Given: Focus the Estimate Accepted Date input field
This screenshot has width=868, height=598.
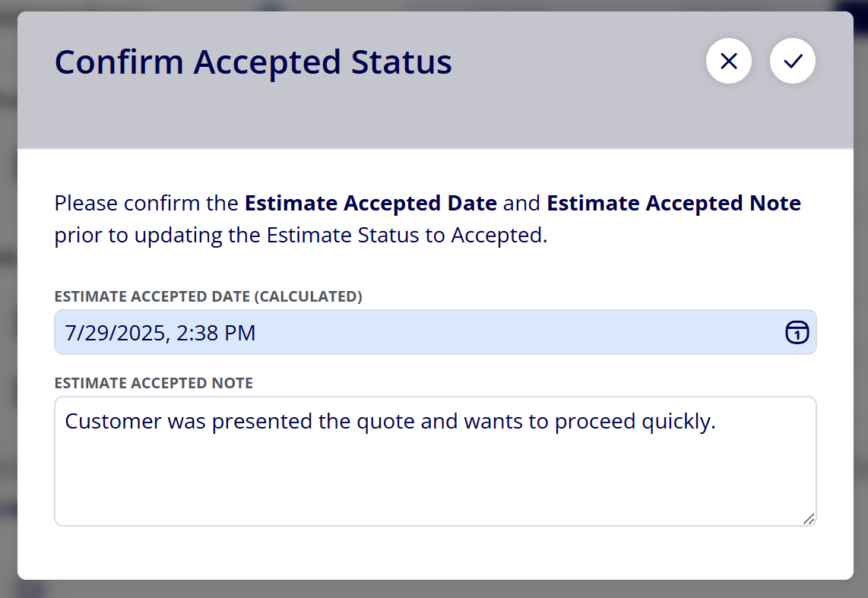Looking at the screenshot, I should tap(435, 333).
